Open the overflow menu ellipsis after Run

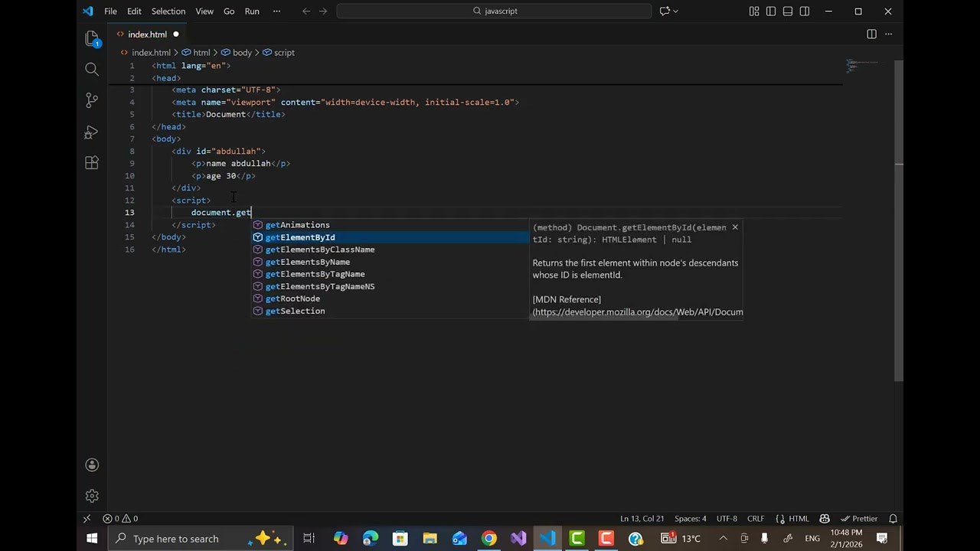276,11
